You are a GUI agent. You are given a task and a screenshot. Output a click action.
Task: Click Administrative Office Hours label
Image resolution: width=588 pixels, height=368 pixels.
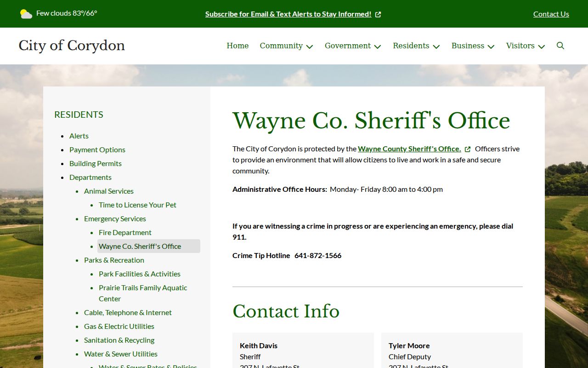click(x=280, y=189)
